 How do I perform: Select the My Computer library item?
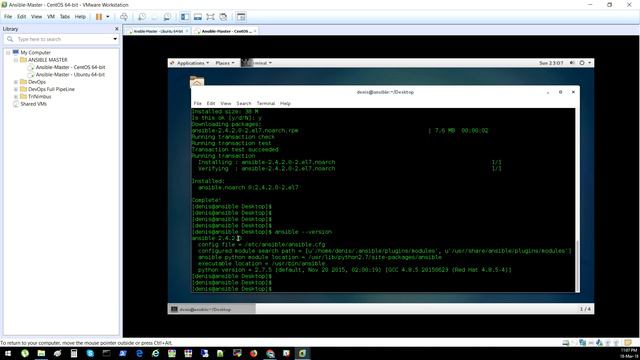click(x=36, y=53)
